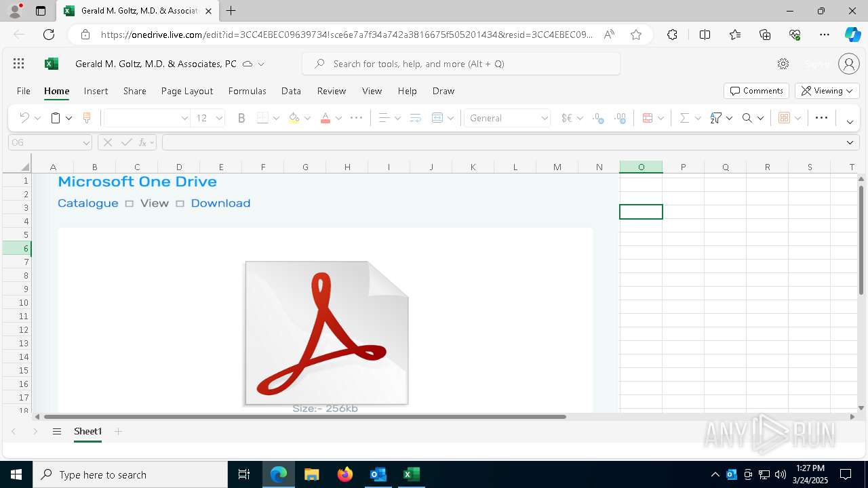Viewport: 868px width, 488px height.
Task: Expand the formula bar chevron
Action: click(850, 142)
